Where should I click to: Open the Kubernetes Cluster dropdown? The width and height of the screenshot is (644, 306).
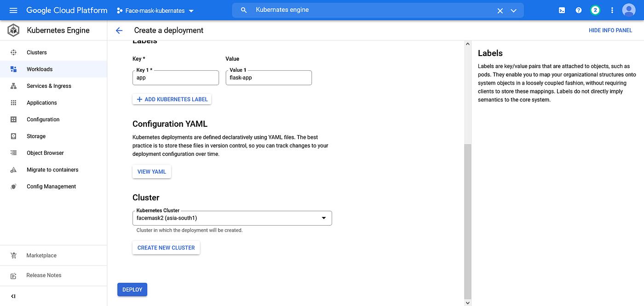pyautogui.click(x=232, y=218)
